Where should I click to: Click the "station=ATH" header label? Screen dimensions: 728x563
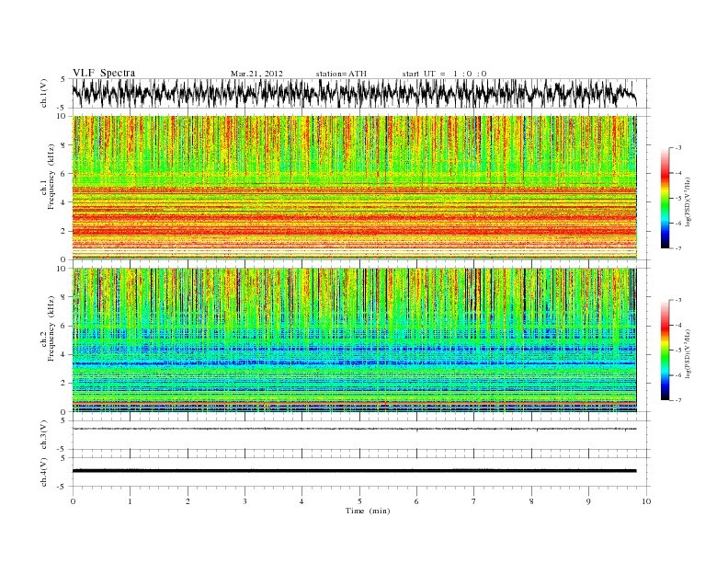click(341, 74)
